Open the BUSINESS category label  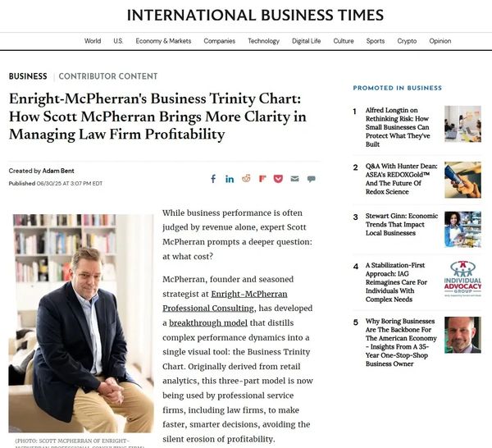pos(28,76)
